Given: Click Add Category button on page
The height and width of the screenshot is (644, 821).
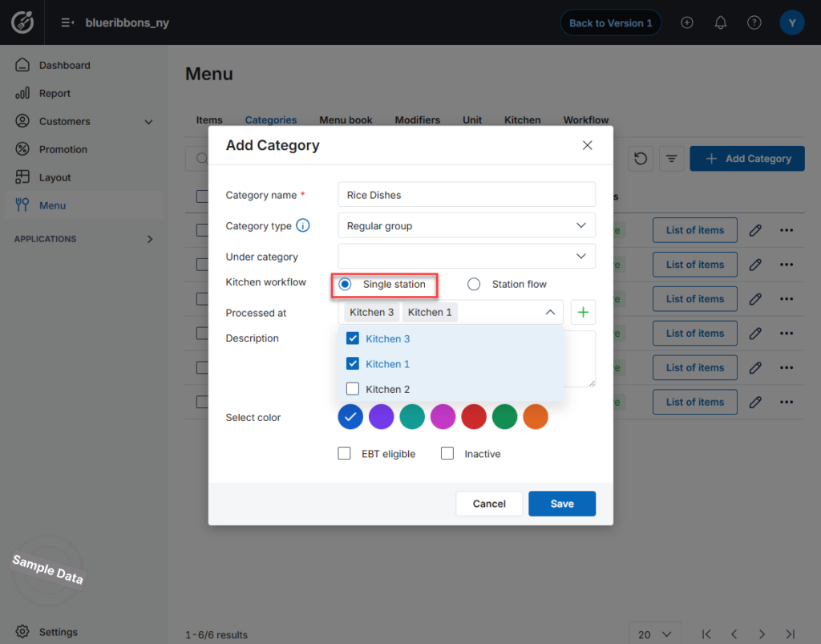Looking at the screenshot, I should 746,158.
